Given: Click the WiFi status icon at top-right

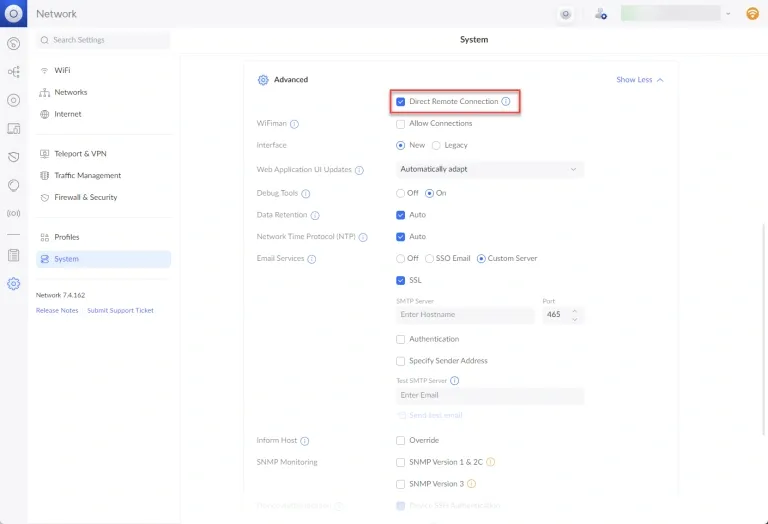Looking at the screenshot, I should [752, 14].
